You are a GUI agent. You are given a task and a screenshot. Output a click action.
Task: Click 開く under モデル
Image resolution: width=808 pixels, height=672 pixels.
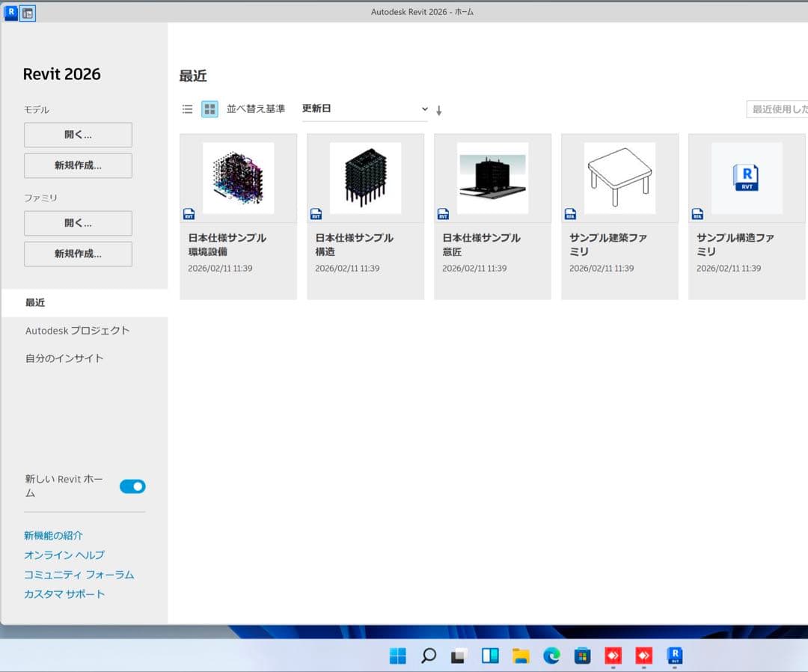[x=78, y=135]
